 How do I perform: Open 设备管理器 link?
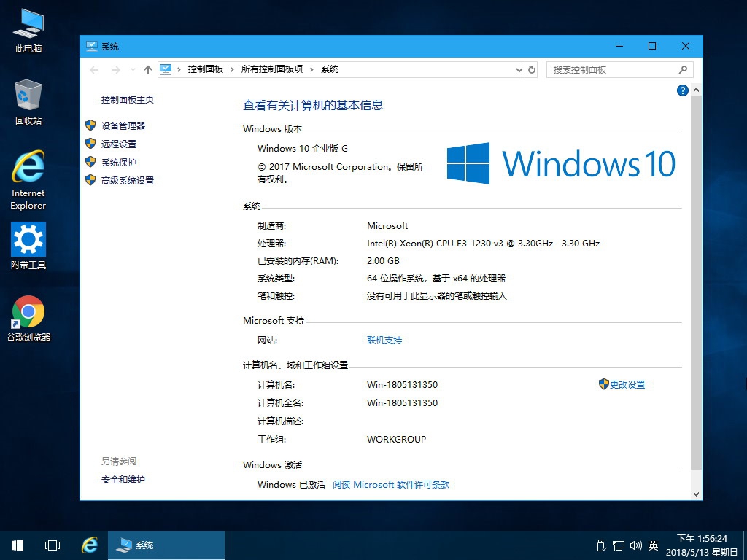123,125
